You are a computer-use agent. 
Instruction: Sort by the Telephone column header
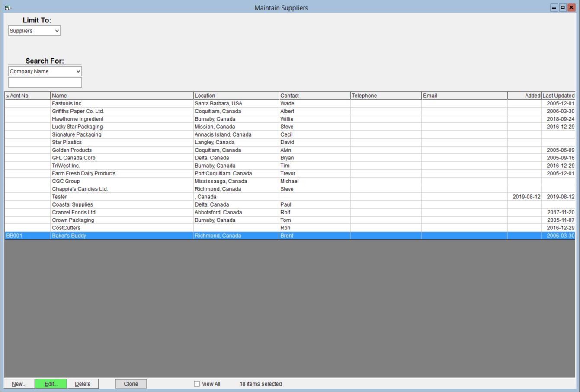point(386,96)
